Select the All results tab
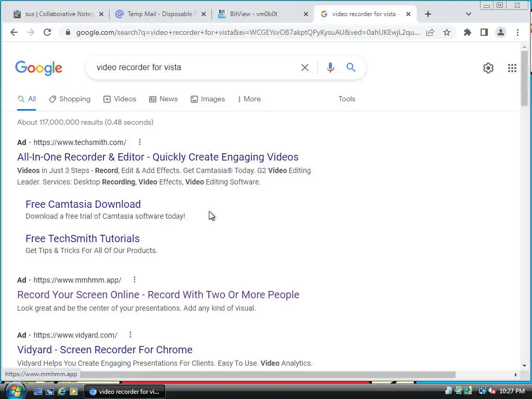This screenshot has width=532, height=399. pos(26,99)
